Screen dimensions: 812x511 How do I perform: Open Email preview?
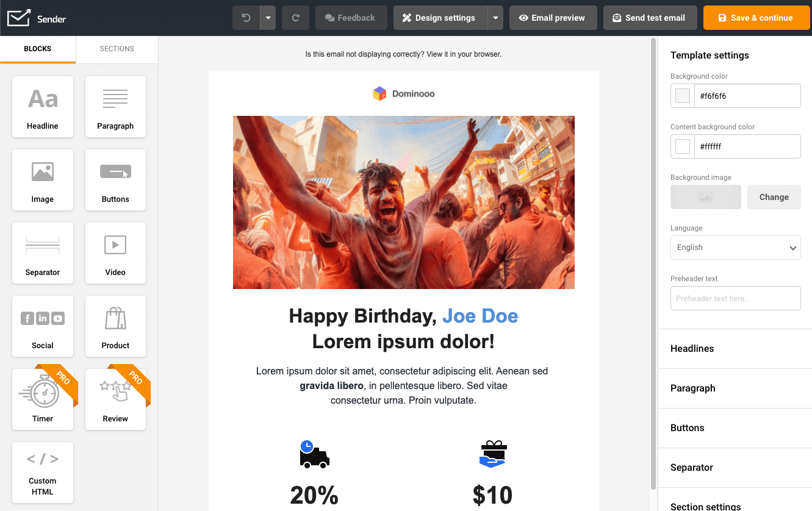coord(553,18)
